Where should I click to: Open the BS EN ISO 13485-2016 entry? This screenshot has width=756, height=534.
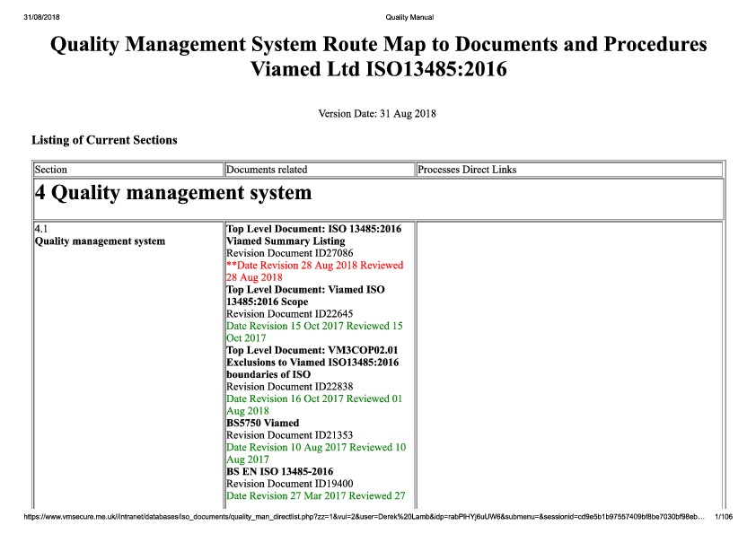click(279, 471)
